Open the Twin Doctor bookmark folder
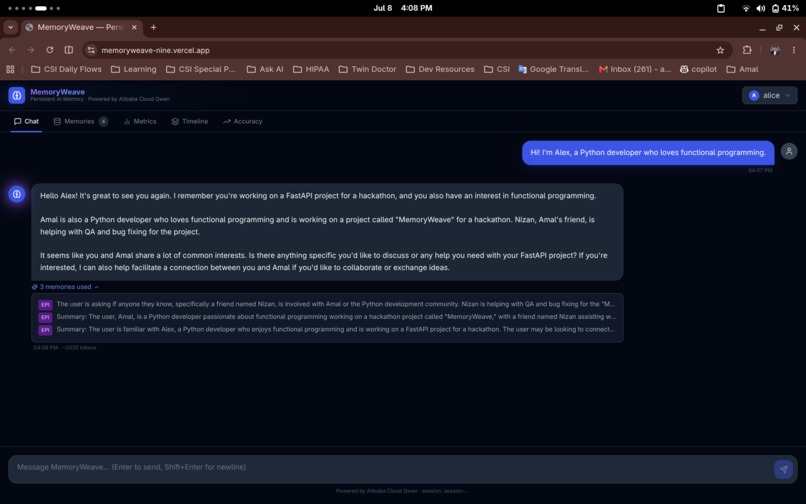 coord(368,69)
